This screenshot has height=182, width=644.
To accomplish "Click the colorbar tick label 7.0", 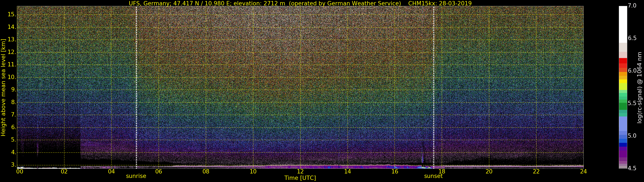I will (x=632, y=6).
